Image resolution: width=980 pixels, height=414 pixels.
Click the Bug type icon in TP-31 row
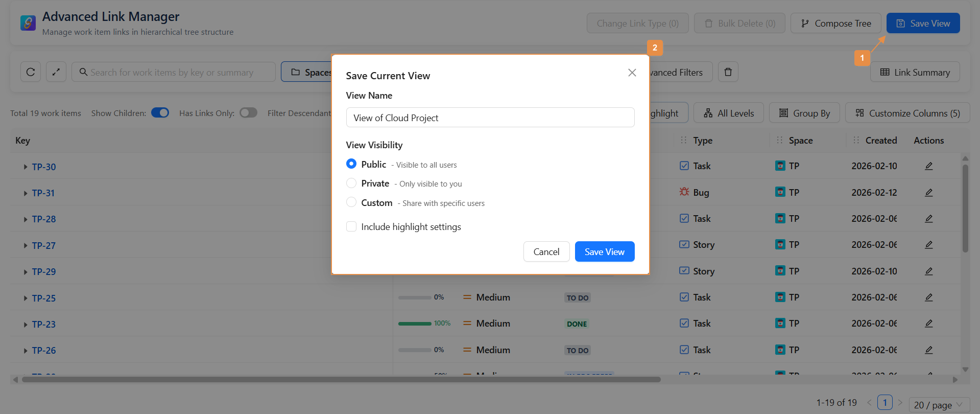tap(684, 192)
